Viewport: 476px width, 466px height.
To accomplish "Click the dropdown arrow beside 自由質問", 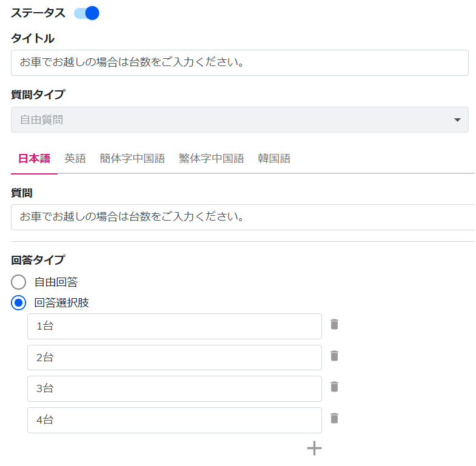I will (x=457, y=120).
